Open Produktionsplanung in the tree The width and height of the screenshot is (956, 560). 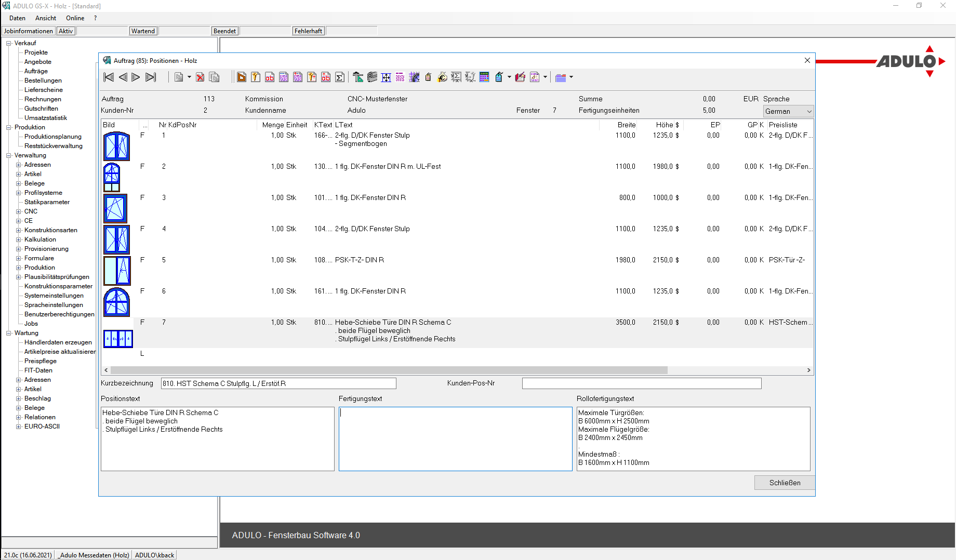coord(52,137)
